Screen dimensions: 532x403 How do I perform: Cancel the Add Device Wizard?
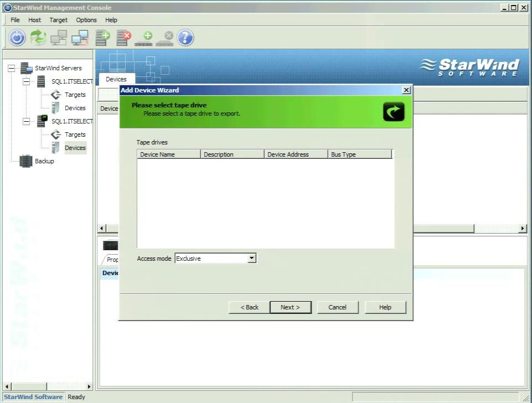(x=337, y=307)
